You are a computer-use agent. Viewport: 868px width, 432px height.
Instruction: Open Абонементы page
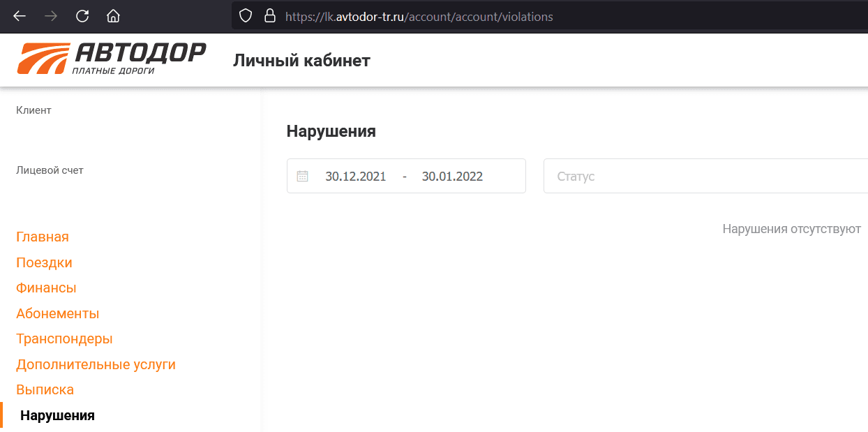pos(57,314)
